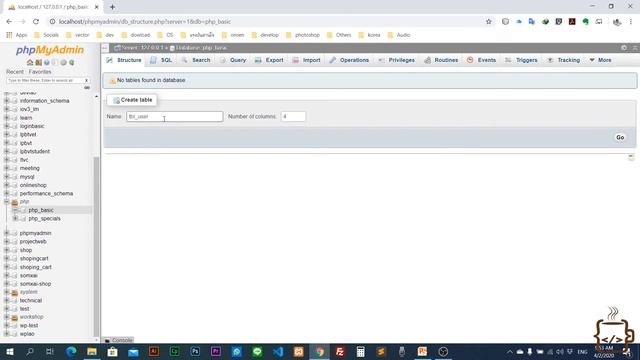Open the Operations tab
This screenshot has height=360, width=640.
pyautogui.click(x=349, y=60)
